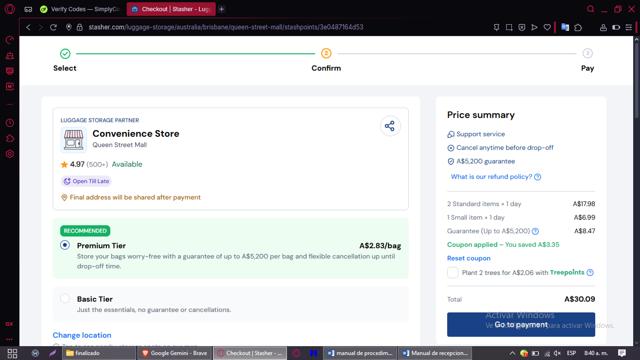Toggle the battery saver icon

pos(616,27)
